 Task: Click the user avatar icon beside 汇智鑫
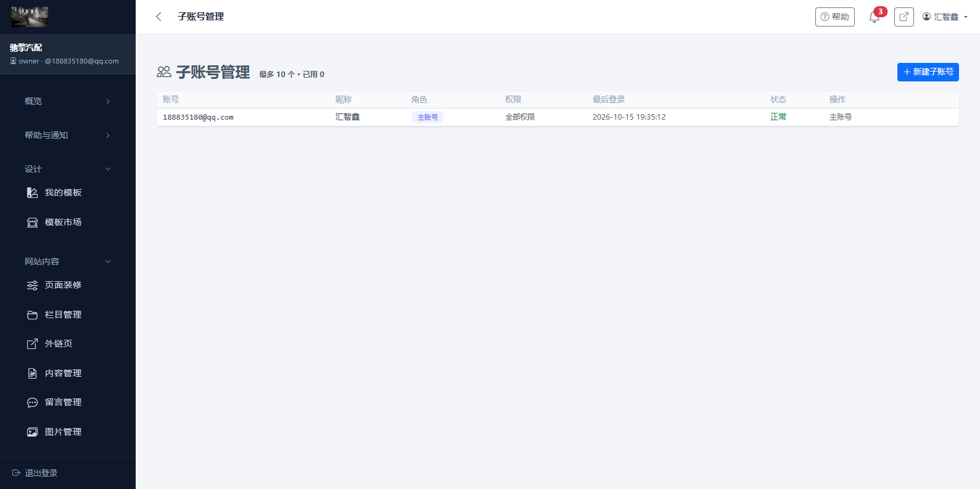click(926, 17)
